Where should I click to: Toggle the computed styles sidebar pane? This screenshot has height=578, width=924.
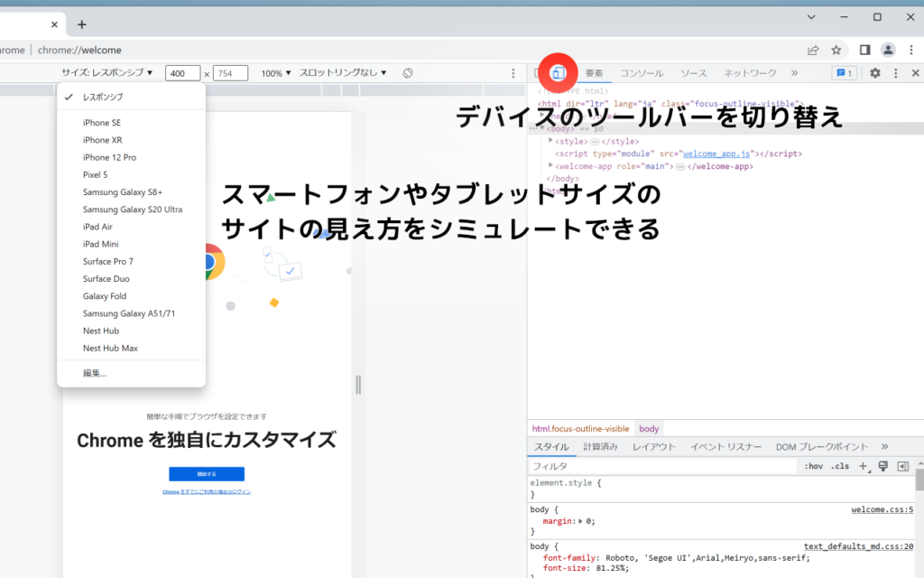(902, 466)
